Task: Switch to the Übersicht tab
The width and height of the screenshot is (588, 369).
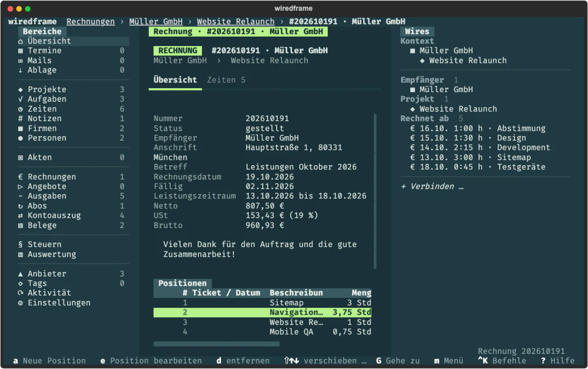Action: coord(175,80)
